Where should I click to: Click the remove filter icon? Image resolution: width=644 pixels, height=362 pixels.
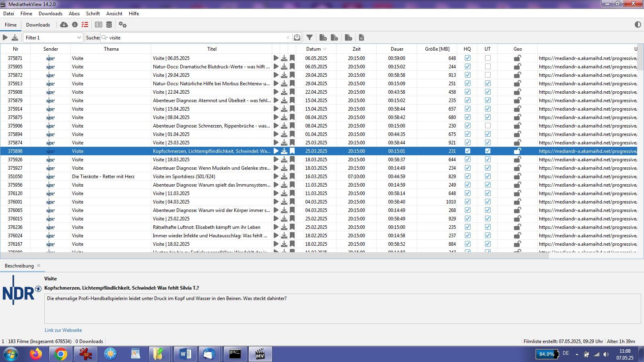334,37
